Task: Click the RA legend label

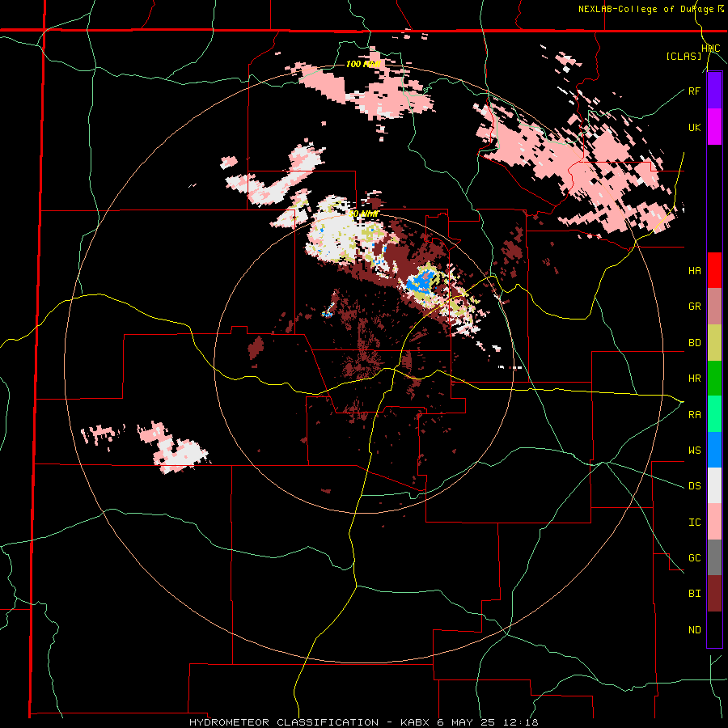Action: [694, 415]
